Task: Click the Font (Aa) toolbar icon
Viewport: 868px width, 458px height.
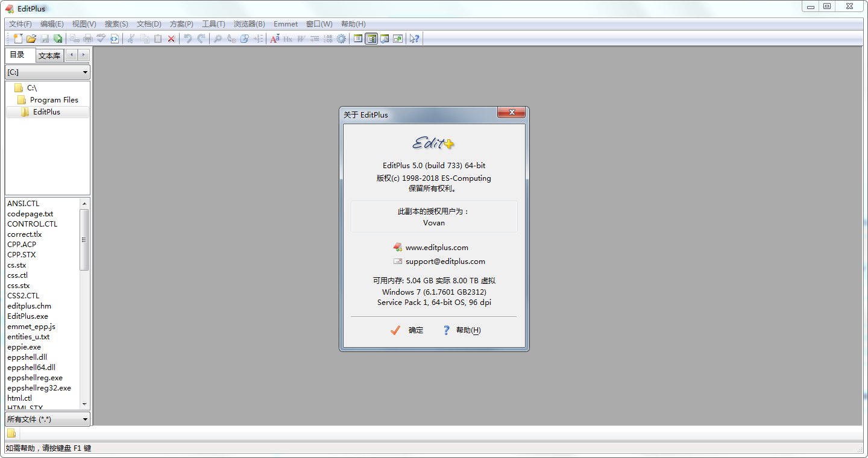Action: (275, 39)
